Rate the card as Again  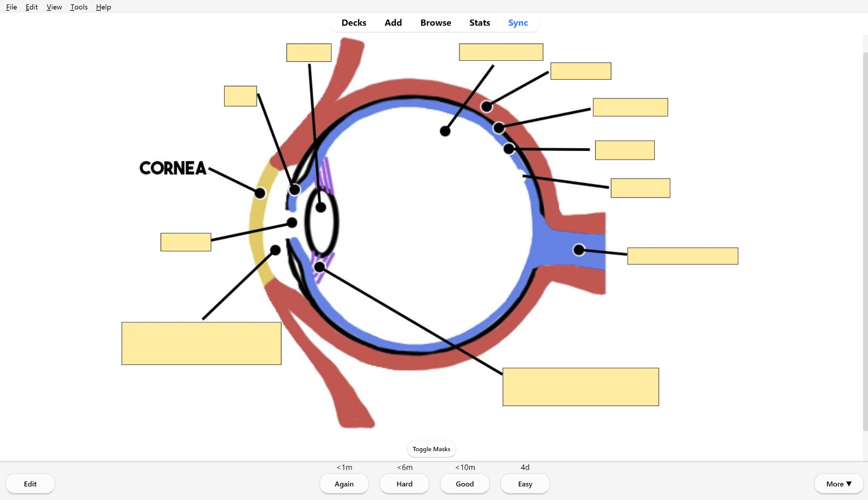pos(344,484)
